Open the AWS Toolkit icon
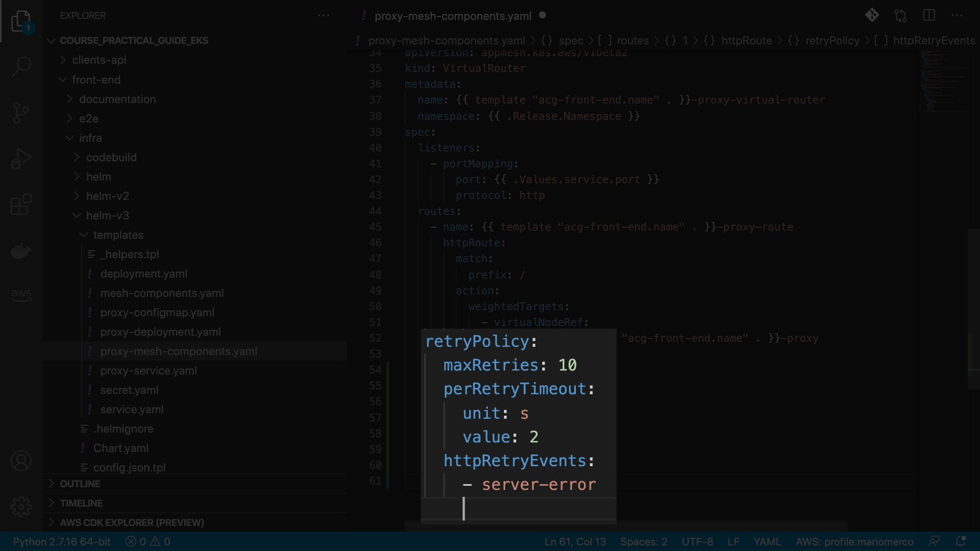The width and height of the screenshot is (980, 551). [x=21, y=294]
